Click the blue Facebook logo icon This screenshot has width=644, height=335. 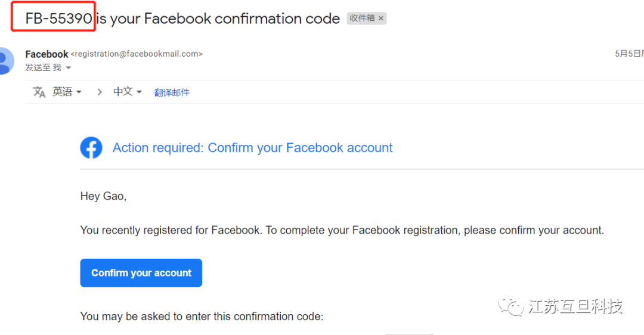point(91,148)
